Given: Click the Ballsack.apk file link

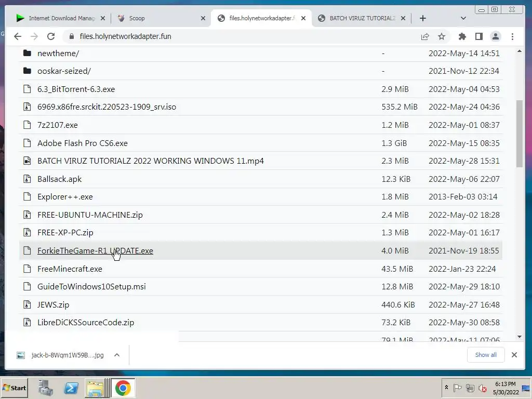Looking at the screenshot, I should (59, 179).
